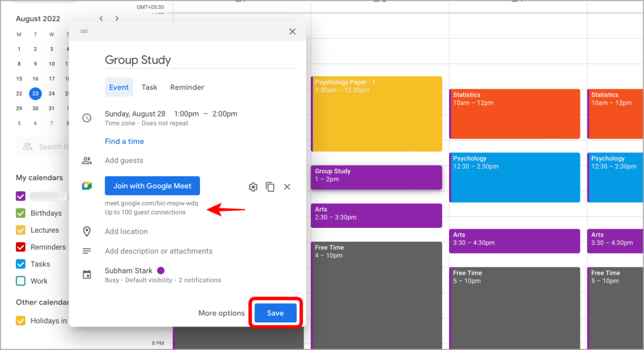
Task: Grab the dialog drag handle icon
Action: click(x=84, y=31)
